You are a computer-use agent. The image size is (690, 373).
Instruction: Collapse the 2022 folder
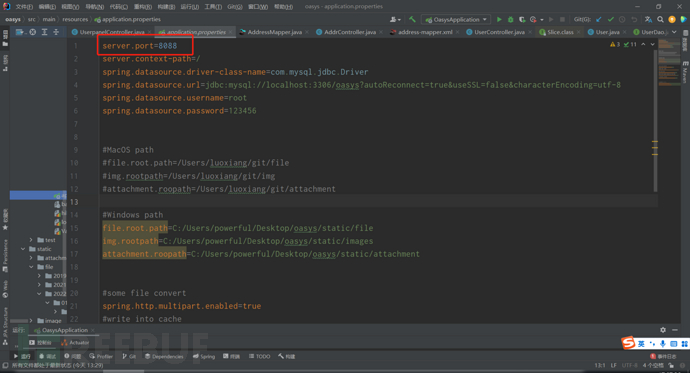click(39, 294)
